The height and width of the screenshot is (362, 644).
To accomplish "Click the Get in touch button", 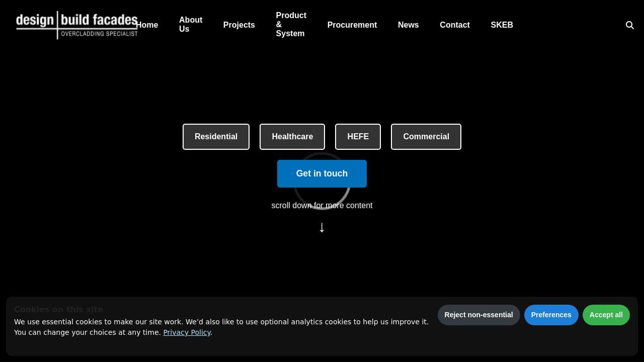I will [322, 173].
